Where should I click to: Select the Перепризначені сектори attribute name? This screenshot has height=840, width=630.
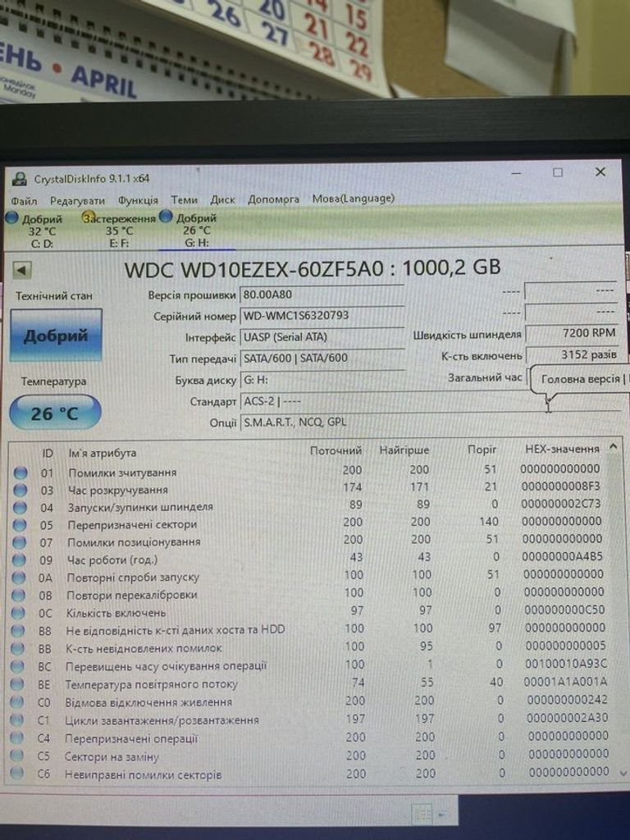pyautogui.click(x=132, y=525)
